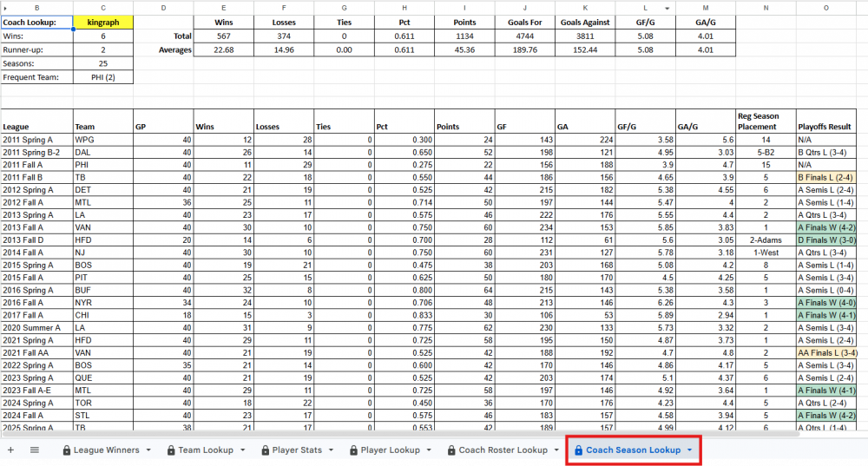Viewport: 868px width, 466px height.
Task: Click the WPG team cell
Action: coord(103,140)
